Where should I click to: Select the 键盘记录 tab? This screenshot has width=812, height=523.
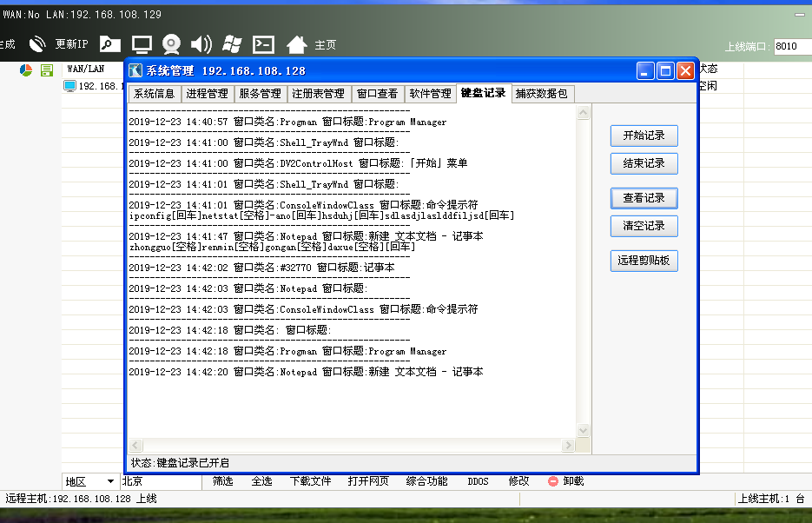484,93
